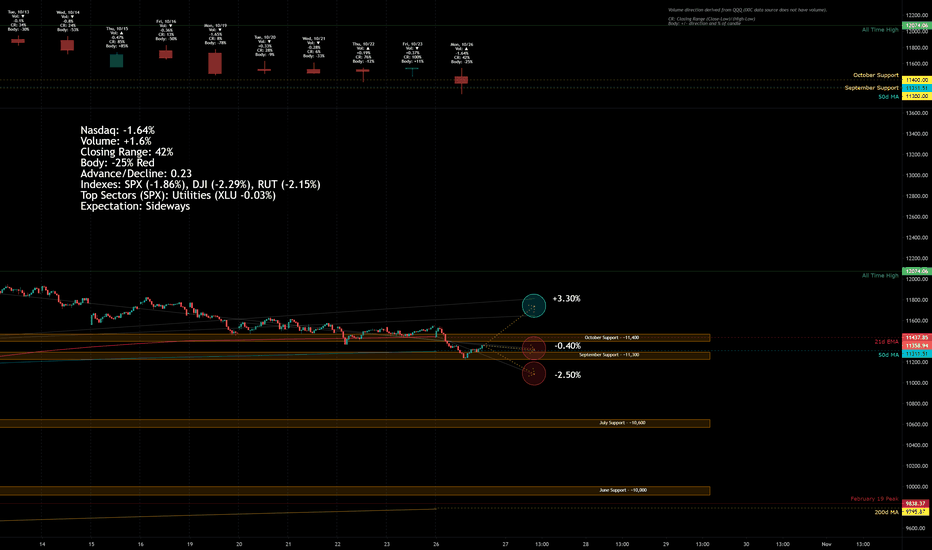Click the 26 date on the time axis
The width and height of the screenshot is (932, 550).
pyautogui.click(x=436, y=543)
